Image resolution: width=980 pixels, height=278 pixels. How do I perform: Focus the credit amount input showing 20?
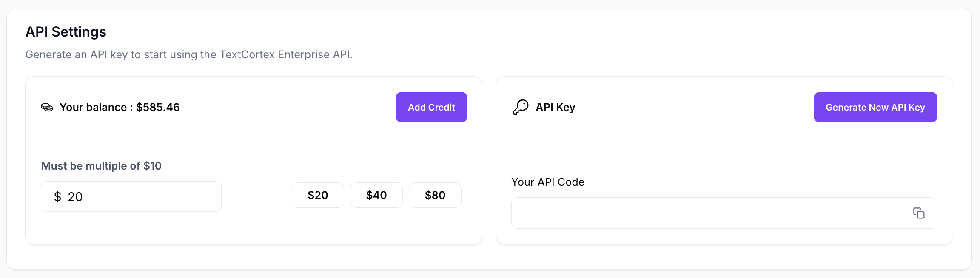pyautogui.click(x=131, y=196)
